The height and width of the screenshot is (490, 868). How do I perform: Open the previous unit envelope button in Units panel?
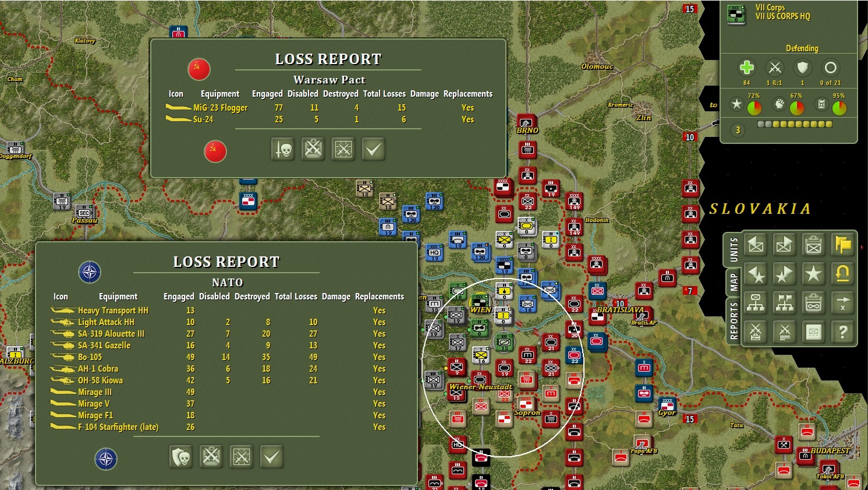756,245
